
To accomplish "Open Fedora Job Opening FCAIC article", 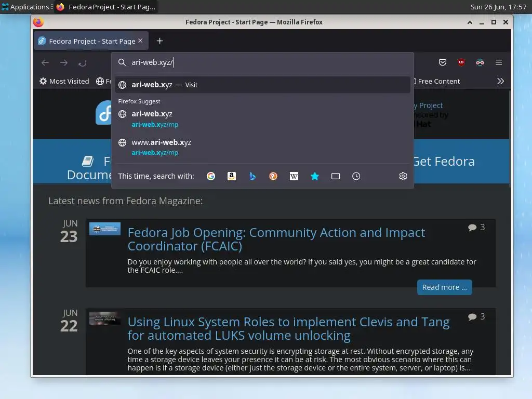I will click(276, 239).
